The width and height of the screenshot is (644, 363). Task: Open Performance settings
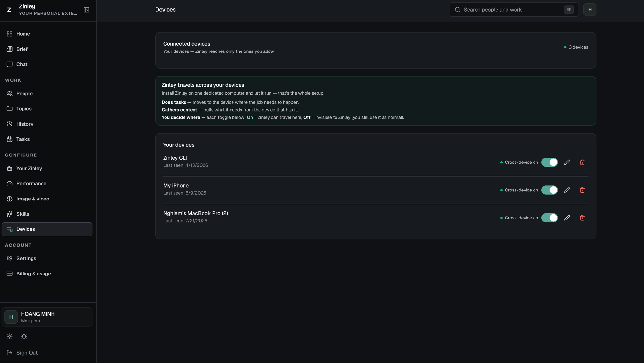tap(47, 183)
